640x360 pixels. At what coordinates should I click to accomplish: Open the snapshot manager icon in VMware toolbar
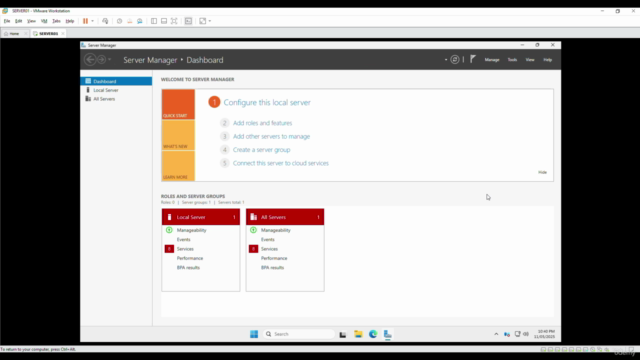tap(140, 21)
